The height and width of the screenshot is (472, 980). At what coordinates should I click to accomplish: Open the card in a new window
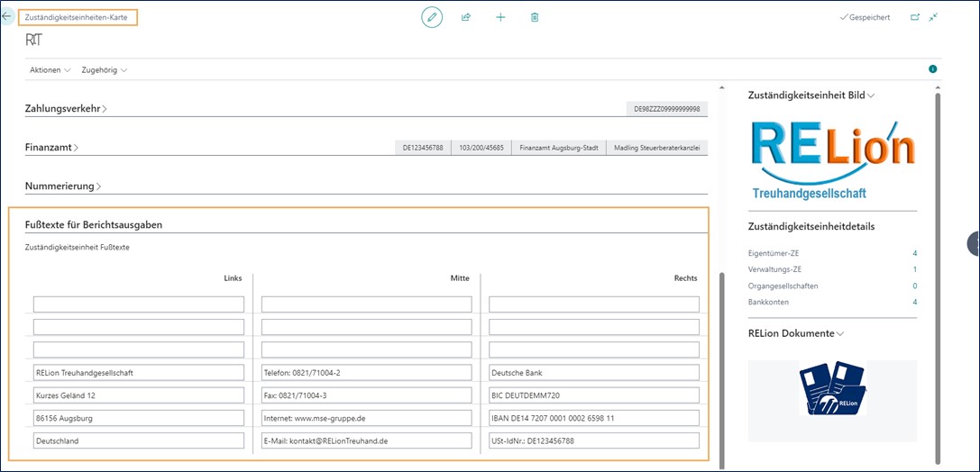[x=915, y=17]
